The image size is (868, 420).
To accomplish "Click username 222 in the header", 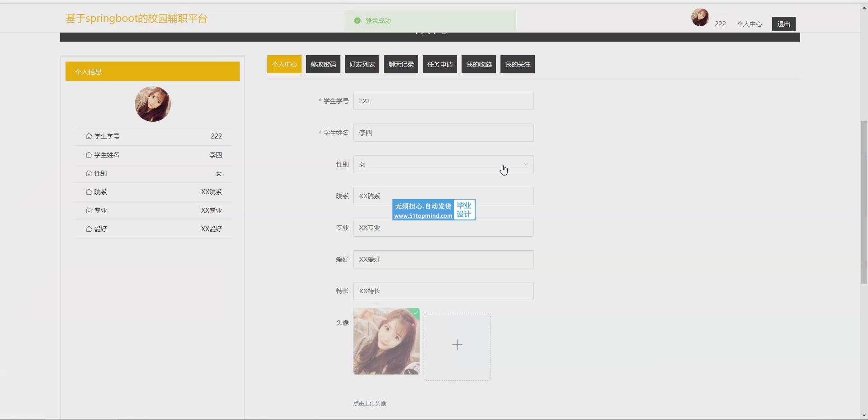I will tap(720, 24).
